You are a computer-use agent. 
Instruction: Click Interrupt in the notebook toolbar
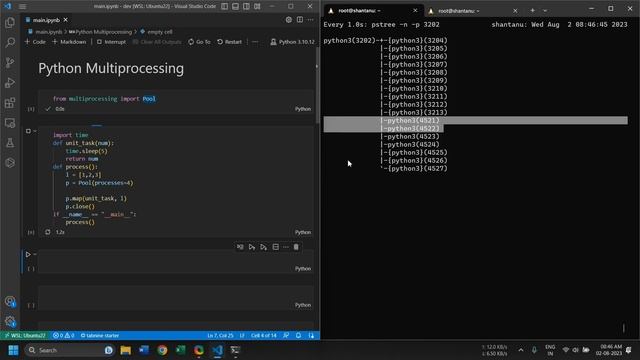[x=111, y=42]
